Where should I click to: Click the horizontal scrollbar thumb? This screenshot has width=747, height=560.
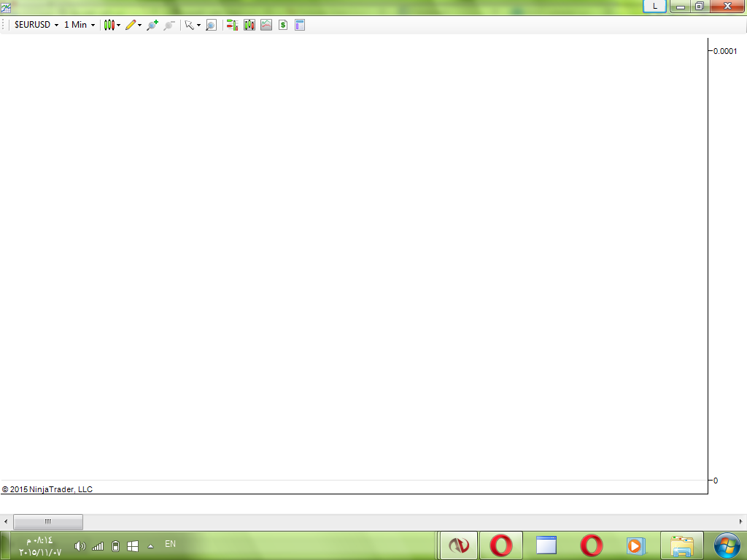point(48,521)
